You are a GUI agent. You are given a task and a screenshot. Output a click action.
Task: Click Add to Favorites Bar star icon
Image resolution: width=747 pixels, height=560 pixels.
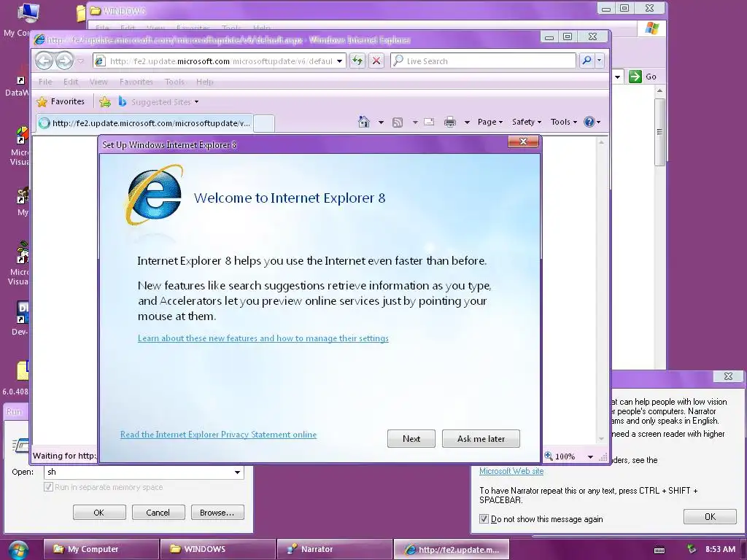(x=105, y=101)
